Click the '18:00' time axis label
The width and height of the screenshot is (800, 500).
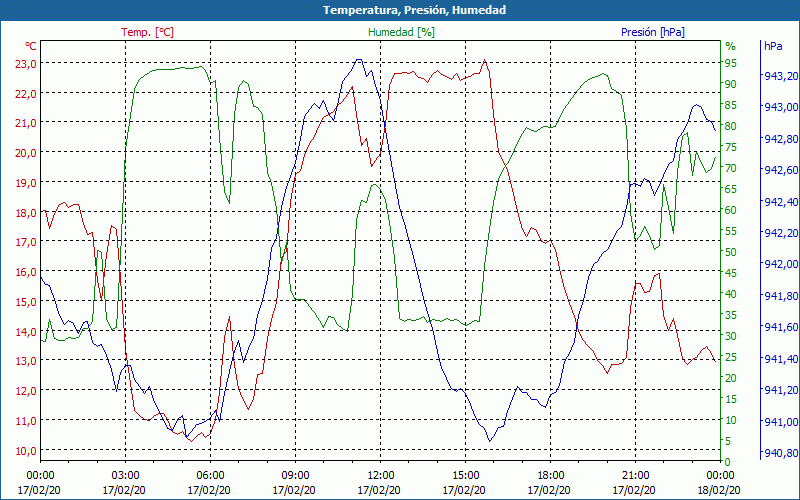[x=551, y=476]
